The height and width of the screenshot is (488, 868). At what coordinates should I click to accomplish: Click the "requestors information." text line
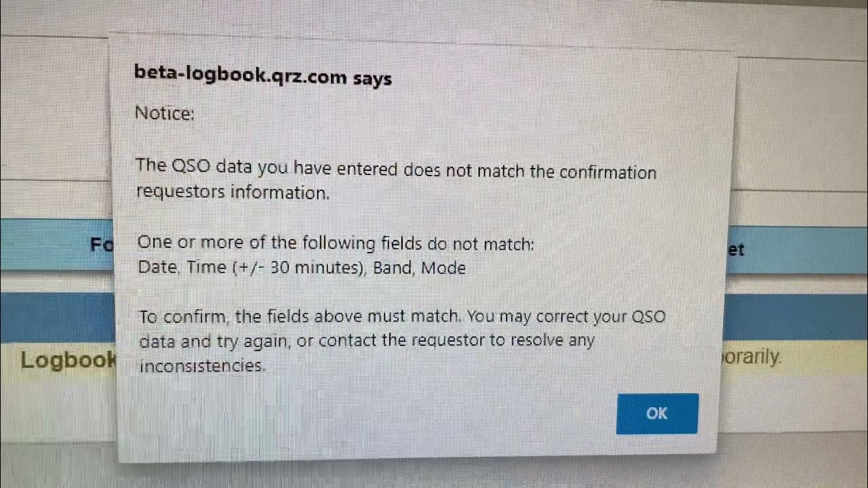point(233,192)
